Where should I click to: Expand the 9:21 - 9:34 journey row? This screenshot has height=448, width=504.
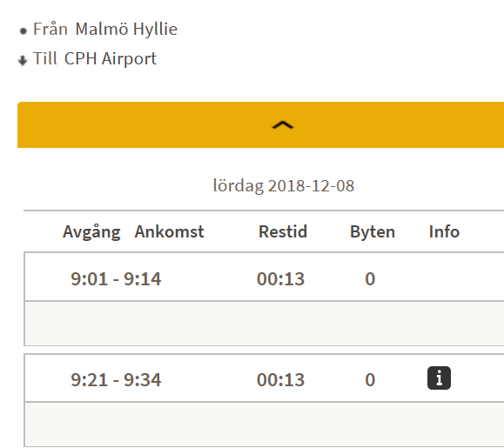[x=265, y=378]
